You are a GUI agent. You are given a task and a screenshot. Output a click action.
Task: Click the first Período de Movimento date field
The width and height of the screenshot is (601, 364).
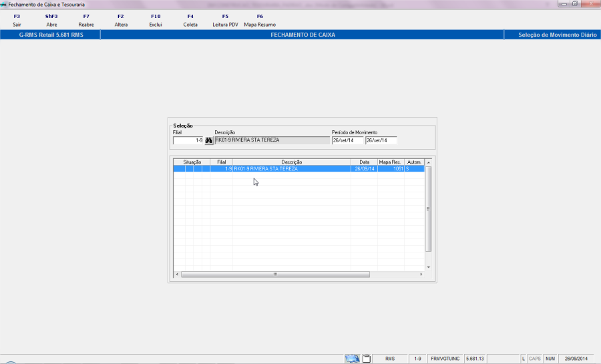tap(347, 140)
